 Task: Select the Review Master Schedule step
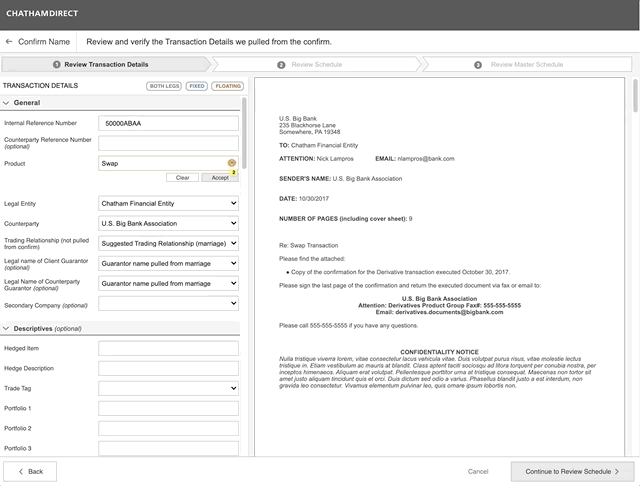(527, 64)
